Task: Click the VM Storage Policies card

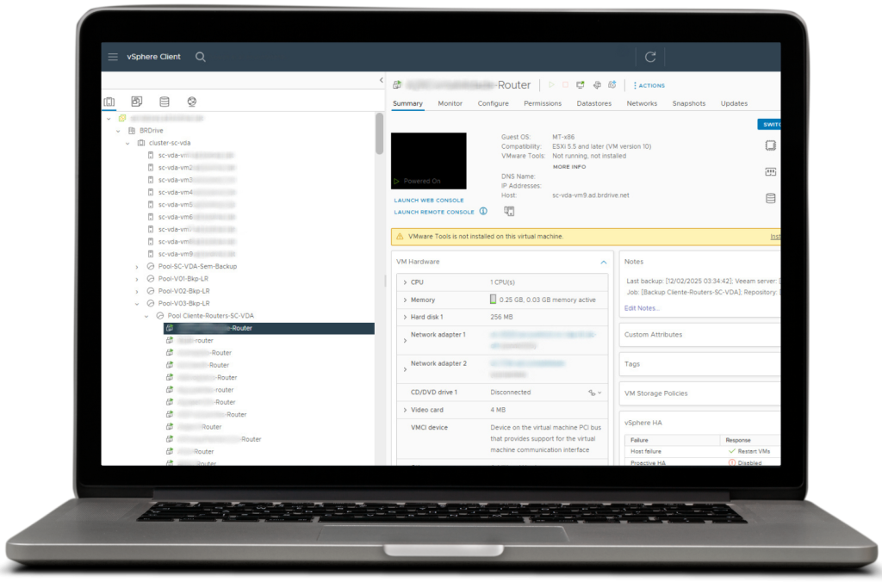Action: click(699, 393)
